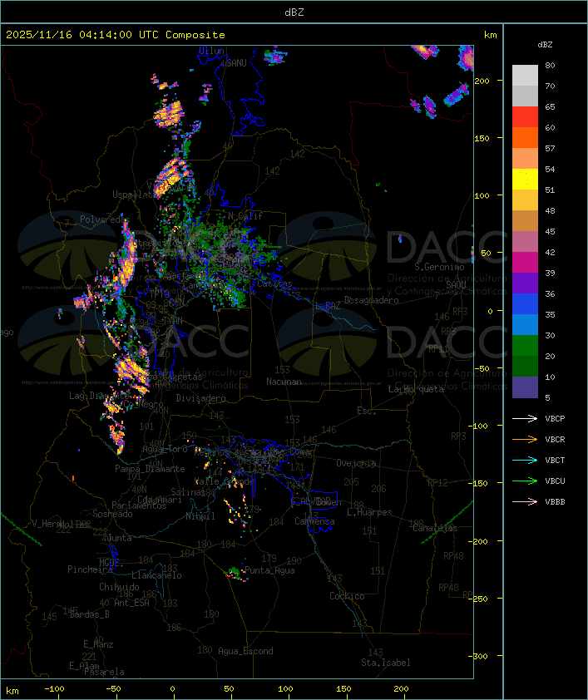Click the 'N_Calif' place label
The height and width of the screenshot is (700, 588).
pyautogui.click(x=245, y=216)
